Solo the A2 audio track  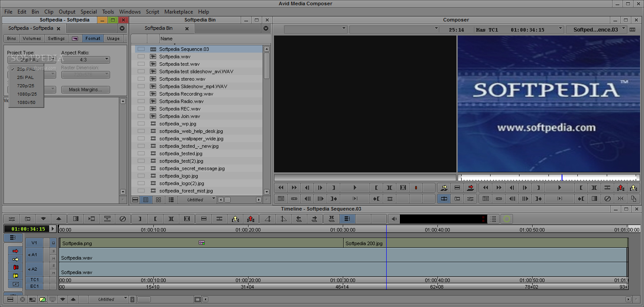[x=53, y=266]
